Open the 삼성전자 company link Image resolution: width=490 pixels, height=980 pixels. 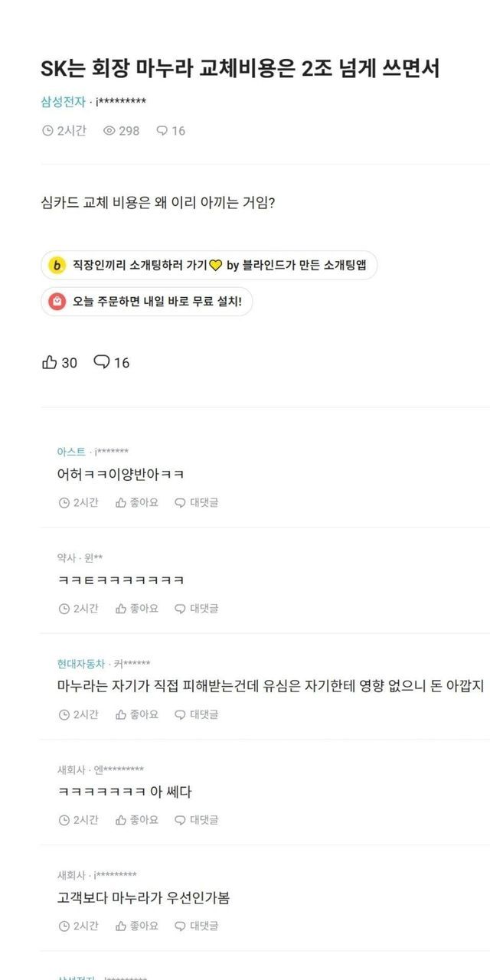63,102
